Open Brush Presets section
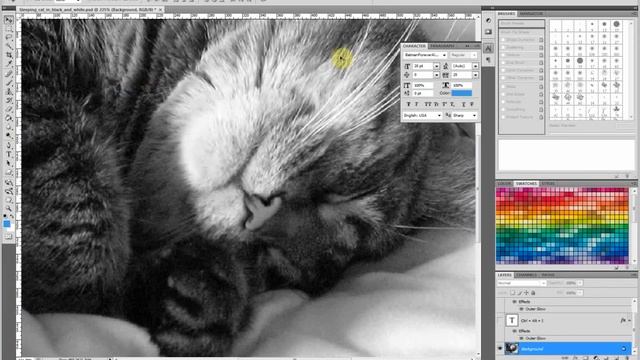Screen dimensions: 640x360 click(522, 23)
